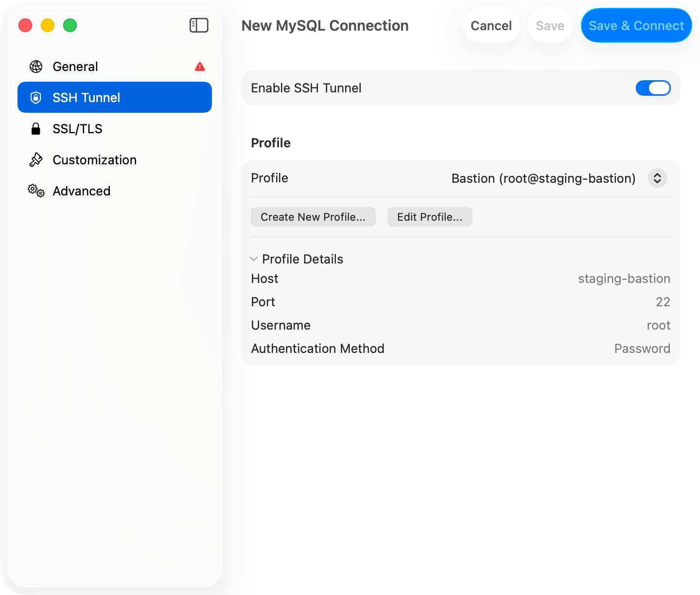
Task: Click the Enable SSH Tunnel label
Action: click(306, 88)
